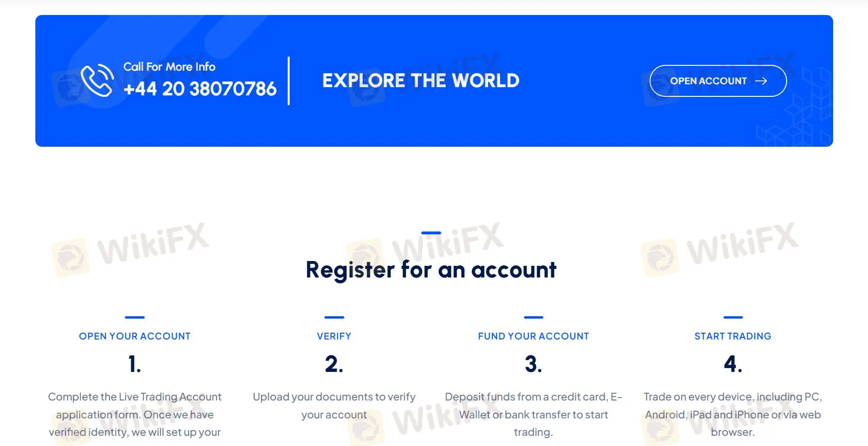Click the step number 2
Image resolution: width=868 pixels, height=446 pixels.
pyautogui.click(x=334, y=364)
